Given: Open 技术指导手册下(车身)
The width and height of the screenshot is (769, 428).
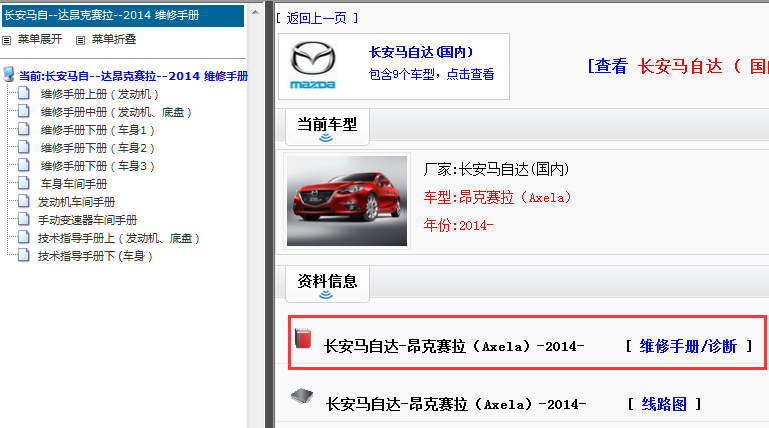Looking at the screenshot, I should coord(95,256).
